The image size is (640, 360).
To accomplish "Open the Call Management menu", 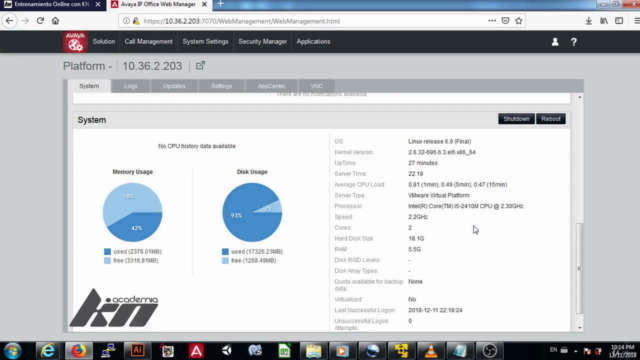I will 149,42.
